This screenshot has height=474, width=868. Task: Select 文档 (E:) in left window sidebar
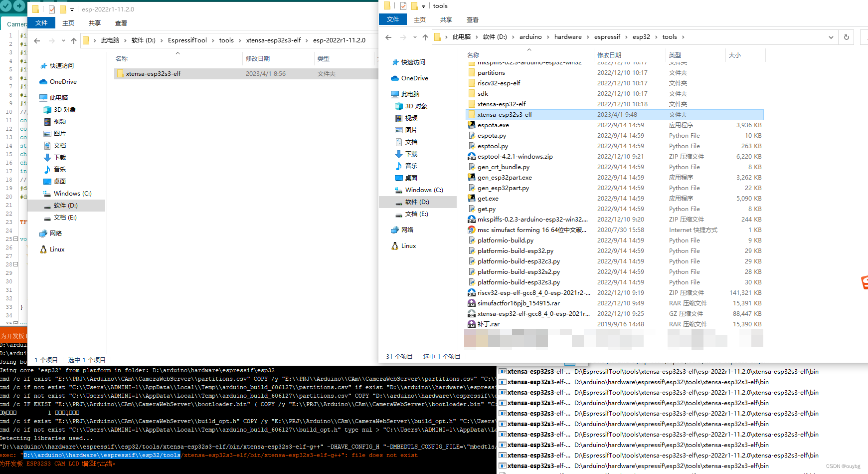pos(65,218)
